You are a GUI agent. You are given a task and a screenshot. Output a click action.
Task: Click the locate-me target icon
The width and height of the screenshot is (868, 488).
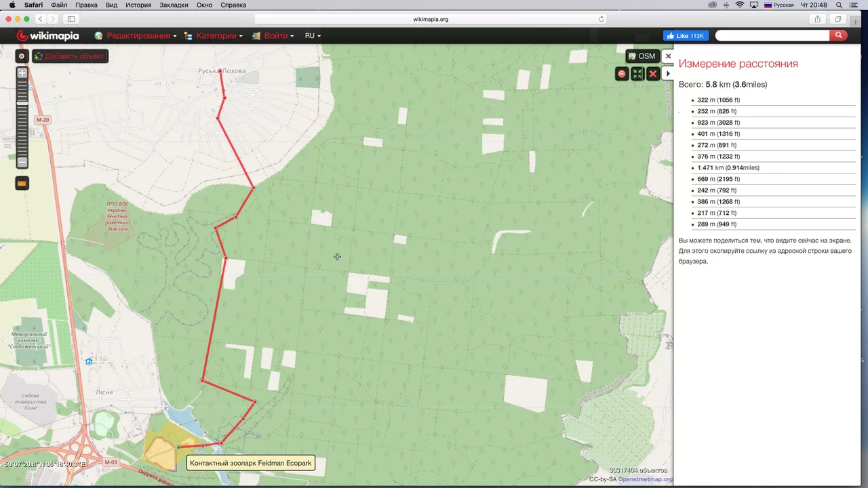(x=22, y=56)
